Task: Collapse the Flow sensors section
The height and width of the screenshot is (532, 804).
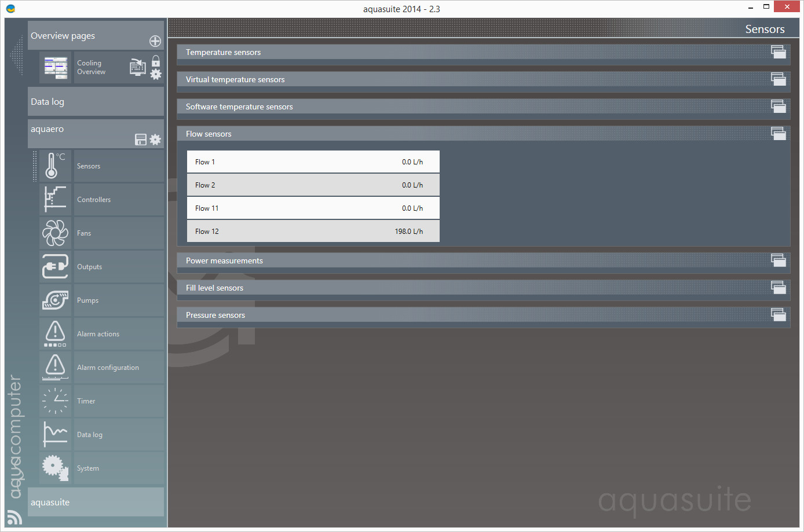Action: (483, 134)
